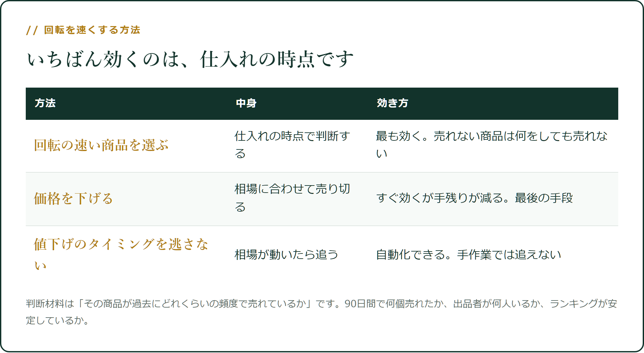Click the cell 仕入れの時点で判断する

click(x=292, y=145)
